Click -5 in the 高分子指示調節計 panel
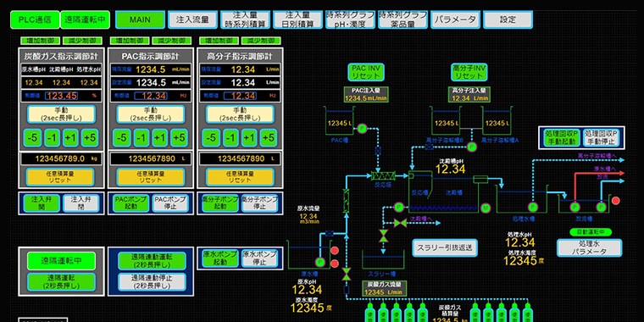The height and width of the screenshot is (322, 644). click(211, 138)
